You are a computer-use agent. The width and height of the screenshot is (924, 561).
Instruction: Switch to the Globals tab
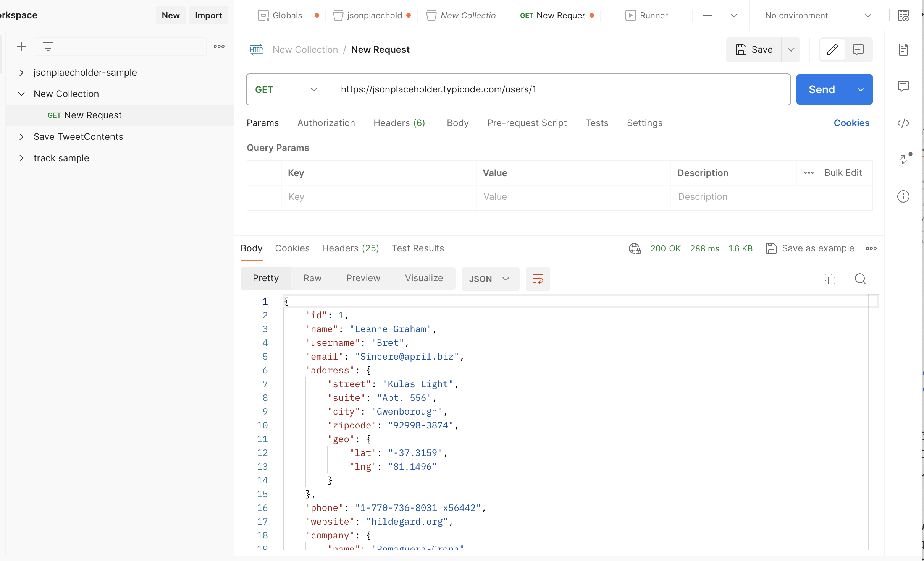tap(287, 15)
